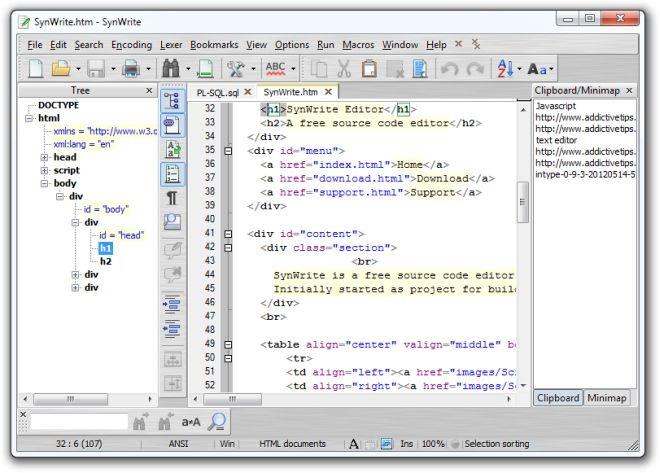Click the magnifier search icon in bottom bar
This screenshot has height=473, width=660.
point(217,421)
